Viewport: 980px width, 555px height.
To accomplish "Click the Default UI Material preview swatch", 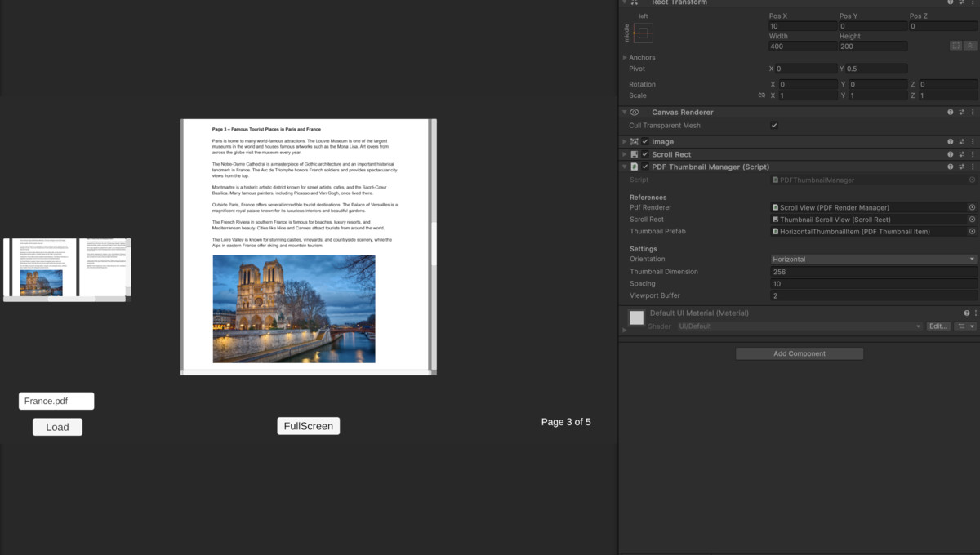I will pos(636,318).
